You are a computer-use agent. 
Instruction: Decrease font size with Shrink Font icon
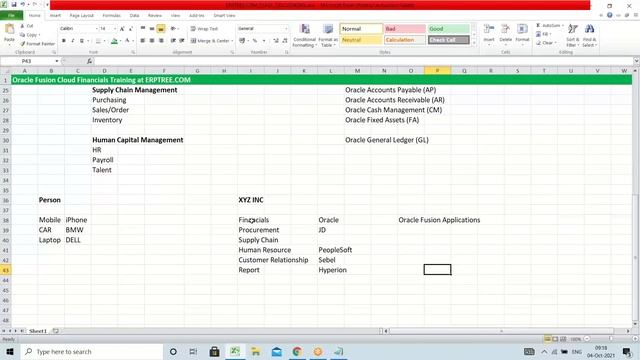click(131, 29)
